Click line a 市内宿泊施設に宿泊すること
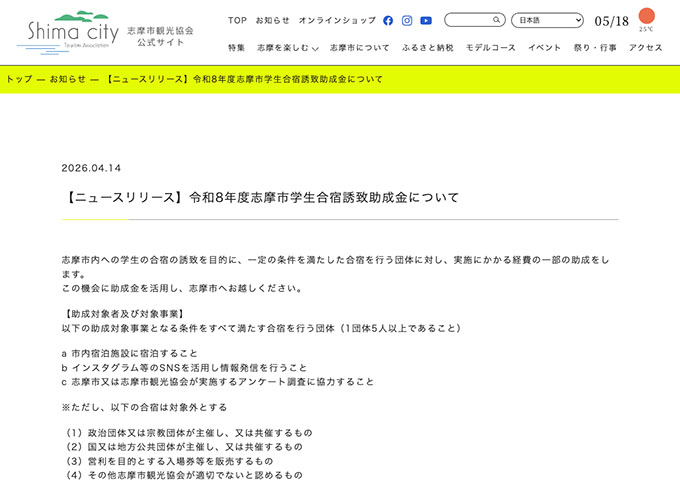The width and height of the screenshot is (680, 480). click(129, 353)
